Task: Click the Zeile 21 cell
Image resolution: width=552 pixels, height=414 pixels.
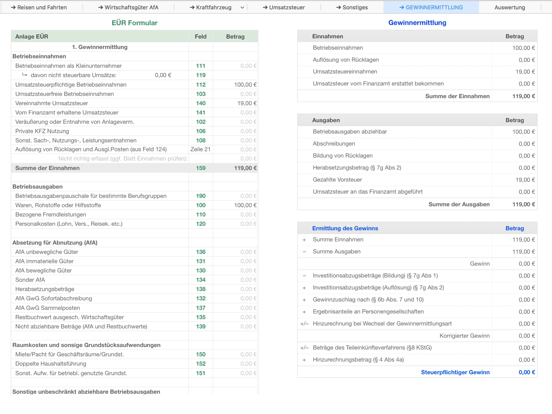Action: click(x=200, y=149)
